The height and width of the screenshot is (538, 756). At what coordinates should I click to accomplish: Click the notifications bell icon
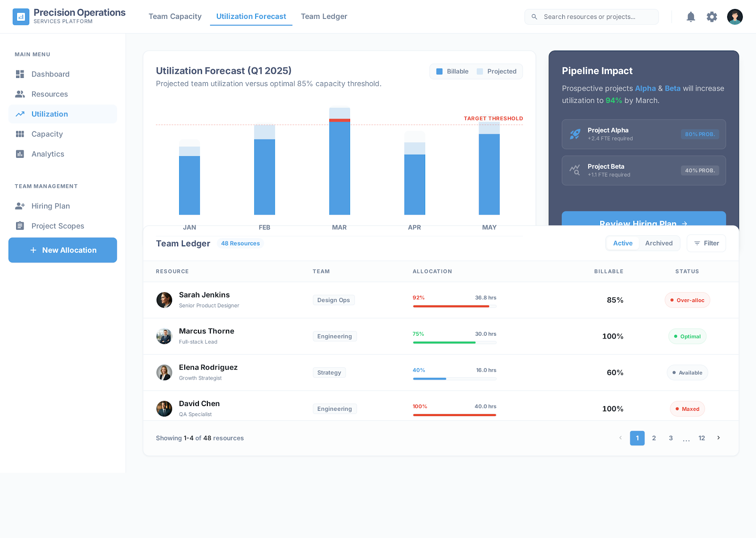click(691, 17)
